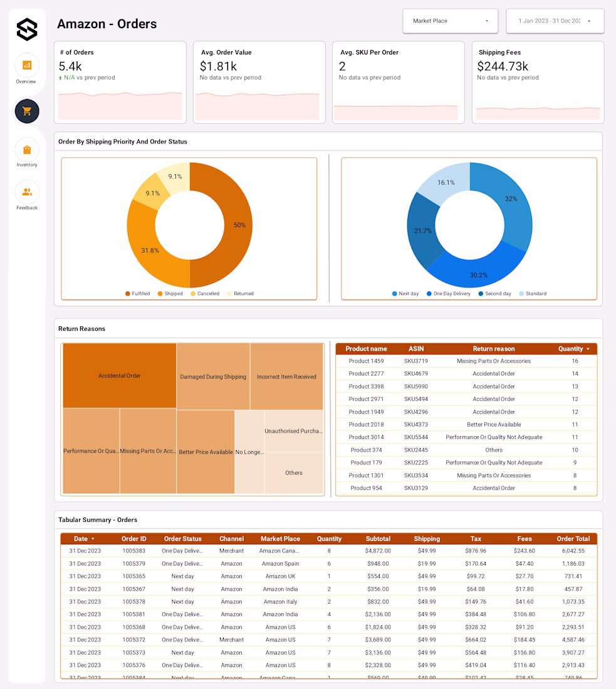The image size is (616, 689).
Task: Click the Returned legend swatch
Action: tap(229, 294)
